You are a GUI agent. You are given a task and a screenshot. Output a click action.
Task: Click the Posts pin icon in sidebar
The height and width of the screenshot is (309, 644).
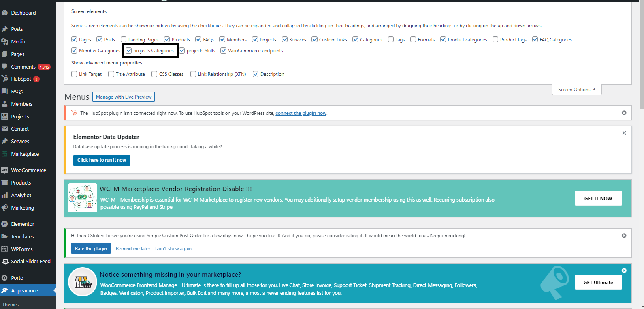tap(5, 29)
